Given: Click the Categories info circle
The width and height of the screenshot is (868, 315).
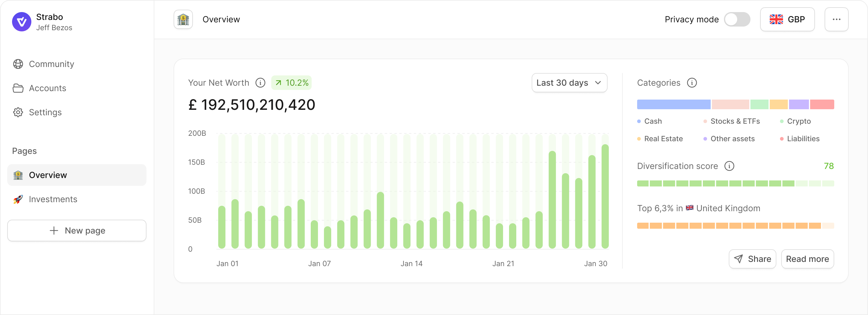Looking at the screenshot, I should [692, 83].
